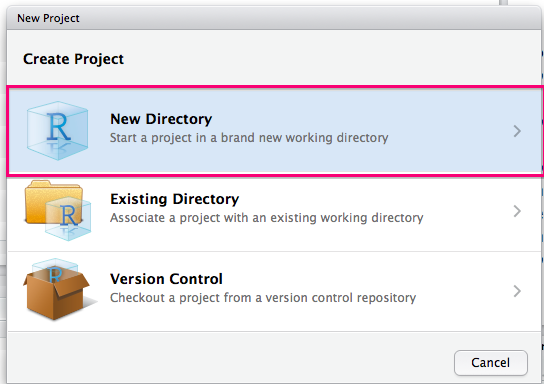Select the New Directory title text

[161, 119]
